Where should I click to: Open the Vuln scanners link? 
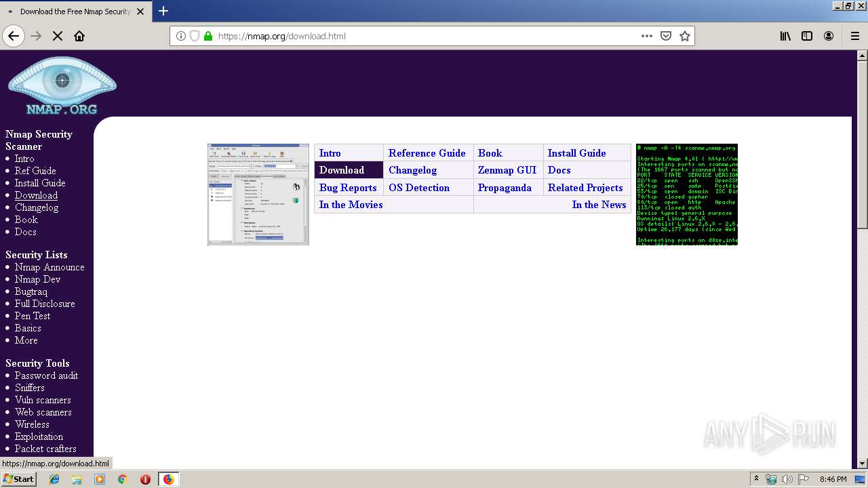pos(43,400)
